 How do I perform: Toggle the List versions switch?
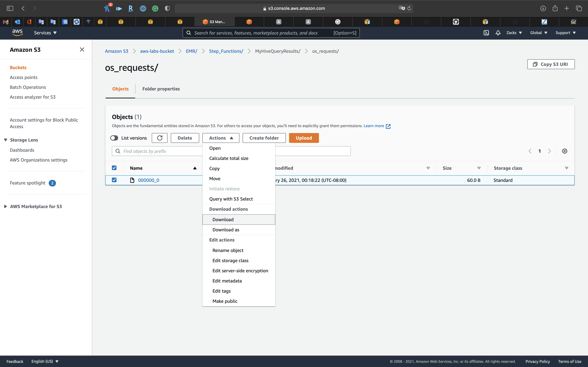pos(114,138)
